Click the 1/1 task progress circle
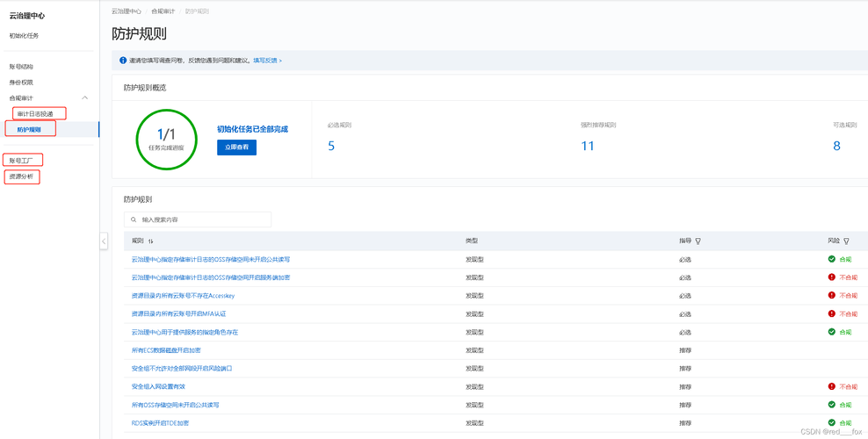This screenshot has height=439, width=868. 167,140
